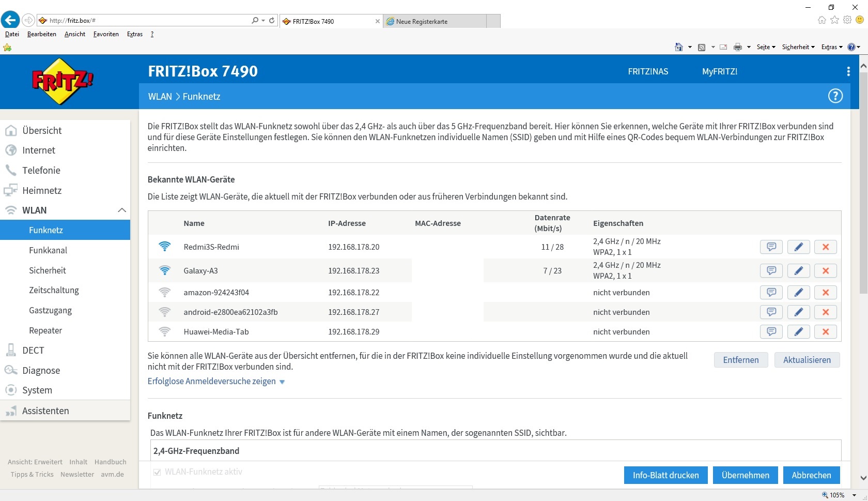Click the Abbrechen button
868x501 pixels.
pos(812,475)
